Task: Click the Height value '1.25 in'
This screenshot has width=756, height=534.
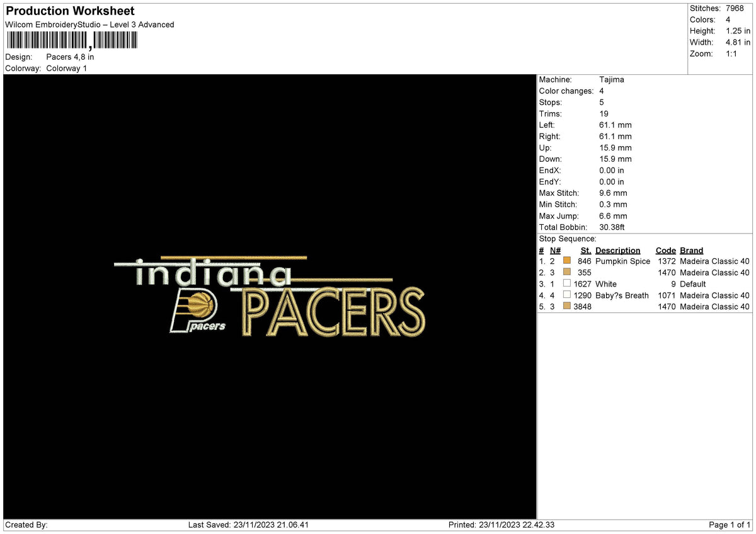Action: click(738, 31)
